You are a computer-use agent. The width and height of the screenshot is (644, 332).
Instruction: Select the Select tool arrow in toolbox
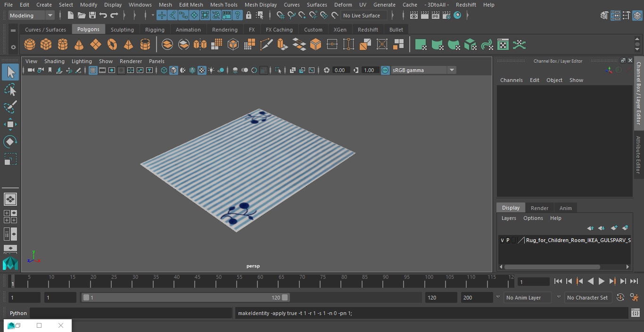click(x=10, y=73)
